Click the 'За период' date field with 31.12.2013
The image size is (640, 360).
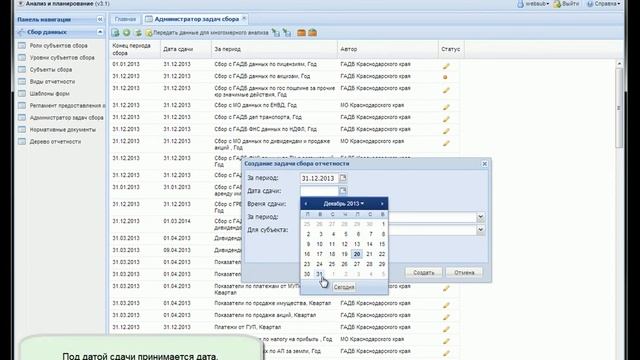coord(319,178)
